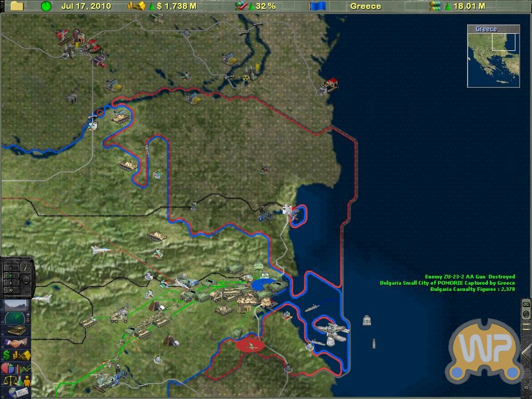Screen dimensions: 532x399
Task: Pause the game speed
Action: [8, 268]
